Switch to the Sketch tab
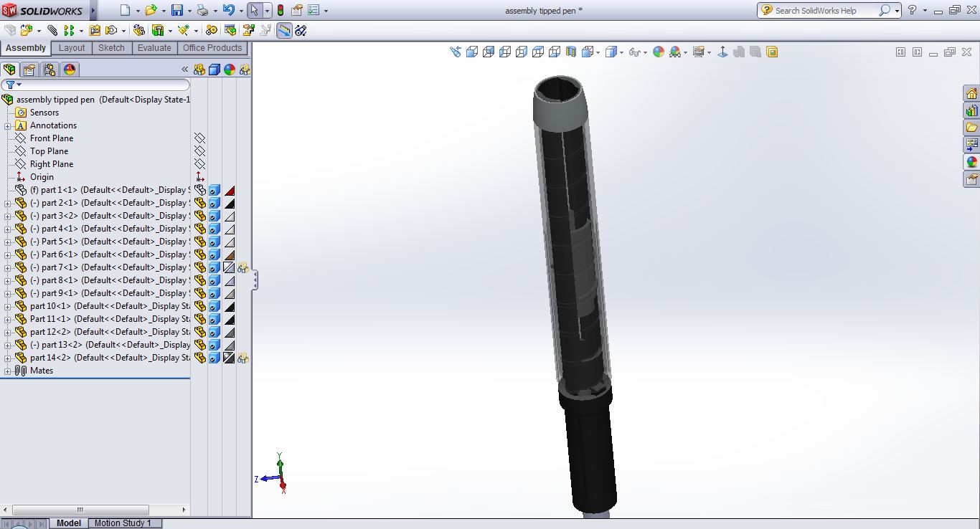Image resolution: width=980 pixels, height=529 pixels. pyautogui.click(x=111, y=48)
